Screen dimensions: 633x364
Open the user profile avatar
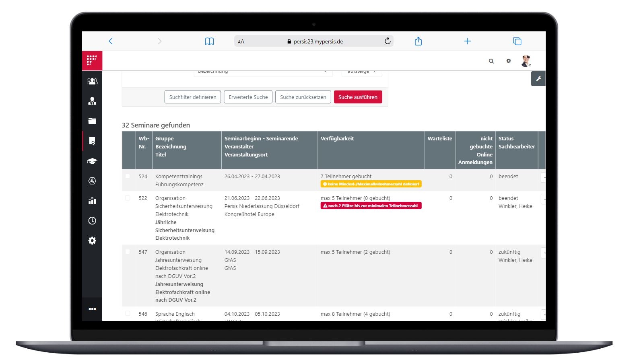[x=526, y=61]
